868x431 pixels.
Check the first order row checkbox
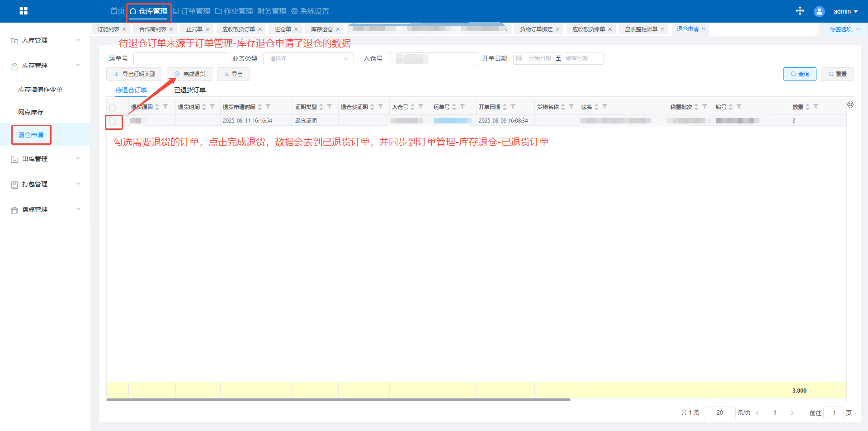(113, 121)
